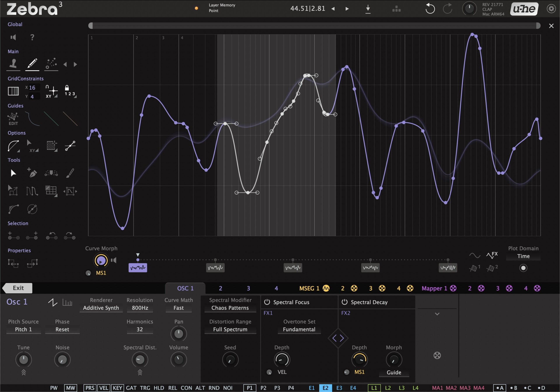Select the scatter tool under Main
Image resolution: width=560 pixels, height=392 pixels.
[51, 64]
